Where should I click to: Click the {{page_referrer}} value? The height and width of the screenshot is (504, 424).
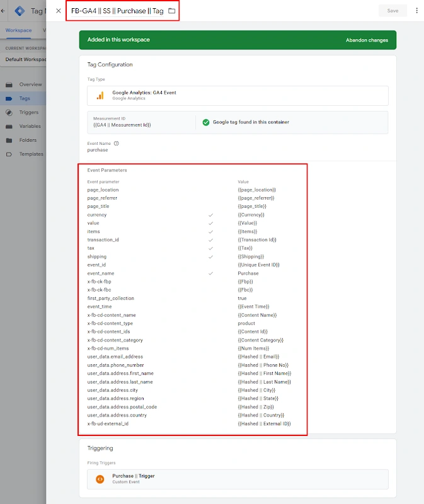256,198
